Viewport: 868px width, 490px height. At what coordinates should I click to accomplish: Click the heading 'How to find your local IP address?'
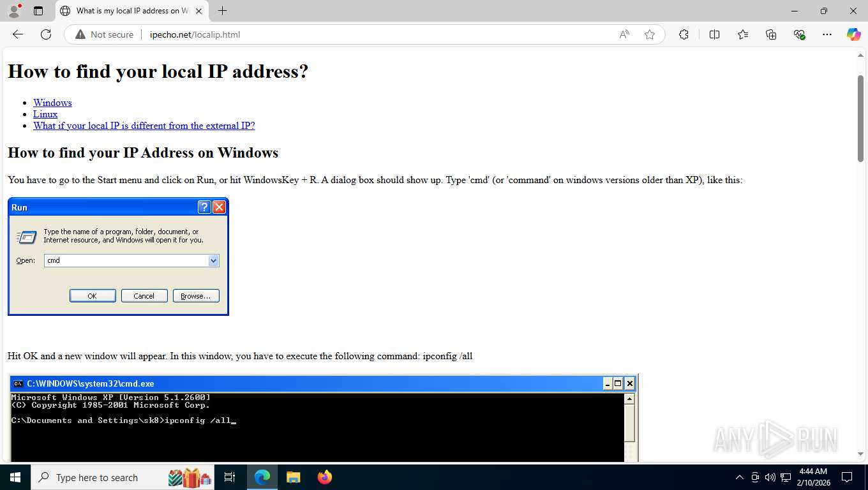(x=158, y=71)
